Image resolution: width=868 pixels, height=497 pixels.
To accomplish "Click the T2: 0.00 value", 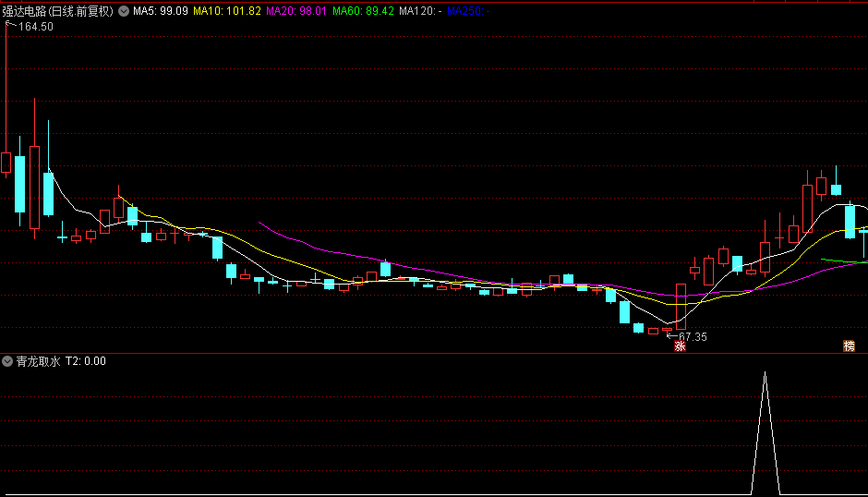I will coord(85,361).
